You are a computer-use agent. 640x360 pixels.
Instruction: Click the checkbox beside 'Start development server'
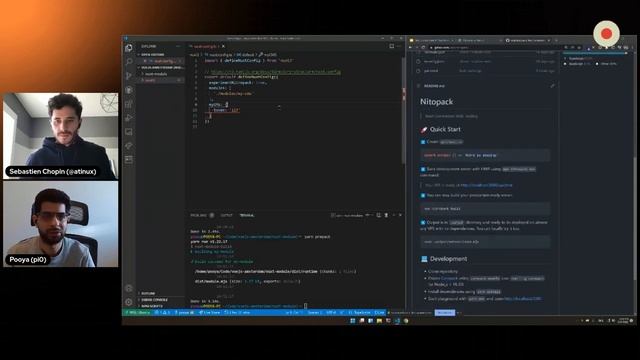click(423, 169)
